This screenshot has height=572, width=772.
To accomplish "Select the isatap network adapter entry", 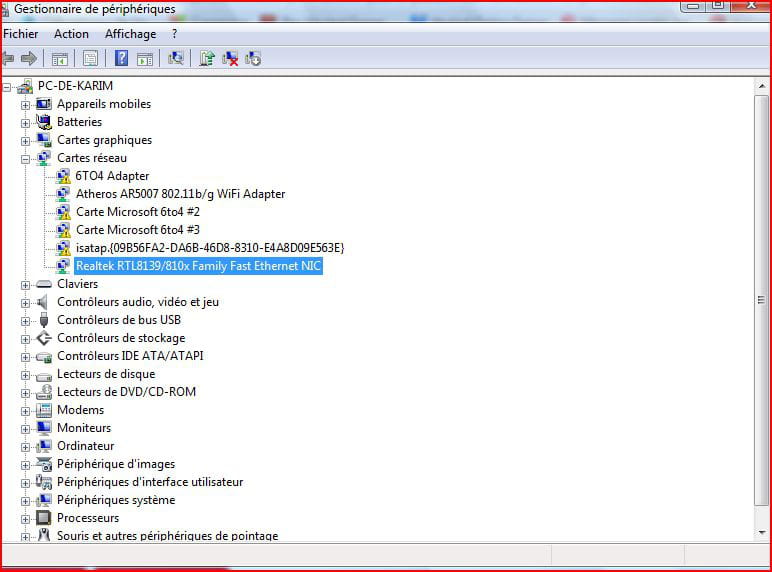I will (x=209, y=248).
